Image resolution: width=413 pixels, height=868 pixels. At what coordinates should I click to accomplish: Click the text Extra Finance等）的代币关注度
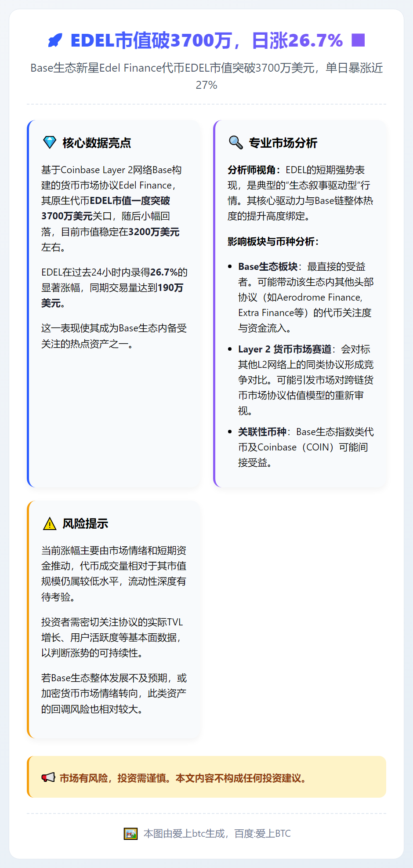coord(305,312)
